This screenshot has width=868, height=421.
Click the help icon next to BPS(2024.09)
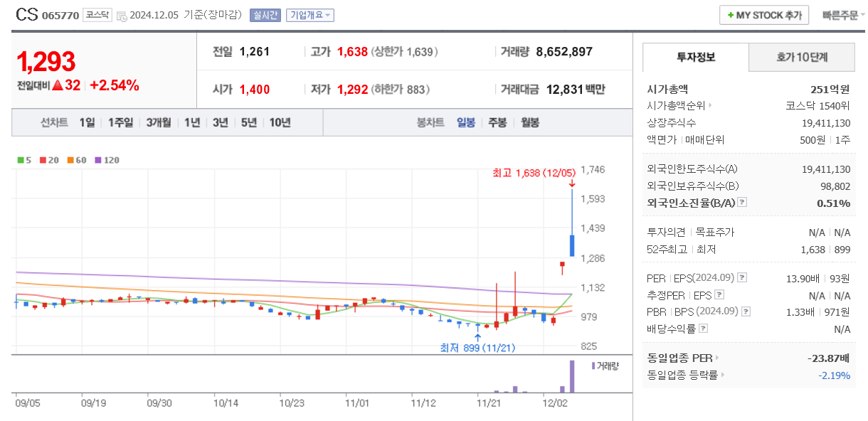tap(746, 313)
